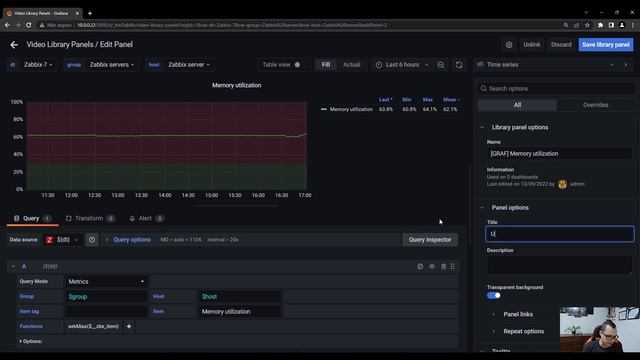Open browser extensions puzzle icon
640x360 pixels.
point(600,25)
